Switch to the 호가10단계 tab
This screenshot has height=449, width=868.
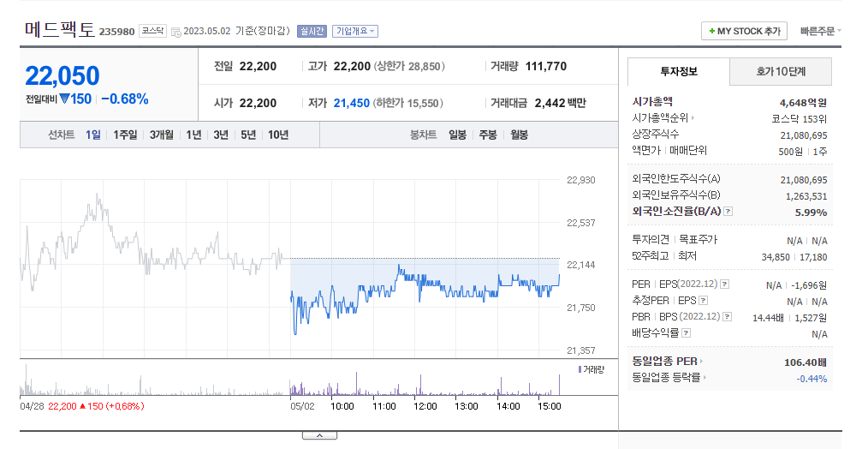point(781,71)
